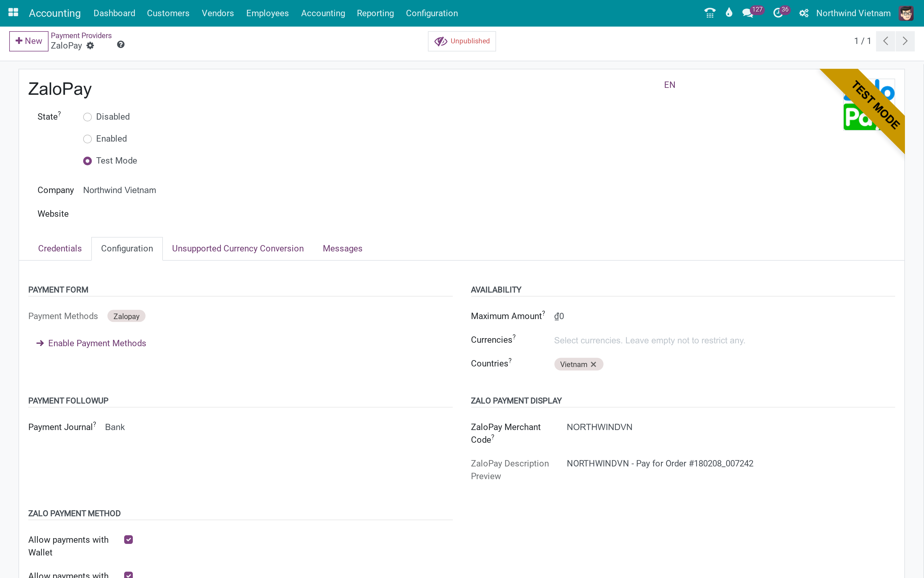Viewport: 924px width, 578px height.
Task: Select the Configuration form tab
Action: (x=127, y=249)
